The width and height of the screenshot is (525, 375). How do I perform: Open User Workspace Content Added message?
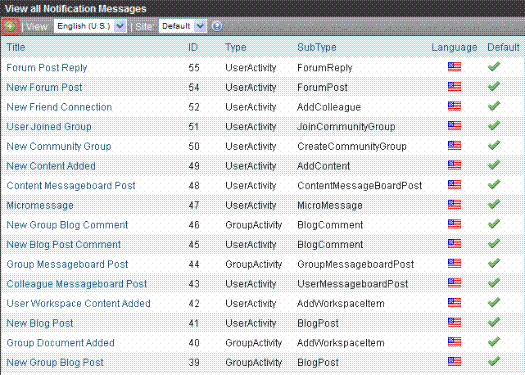[x=78, y=303]
